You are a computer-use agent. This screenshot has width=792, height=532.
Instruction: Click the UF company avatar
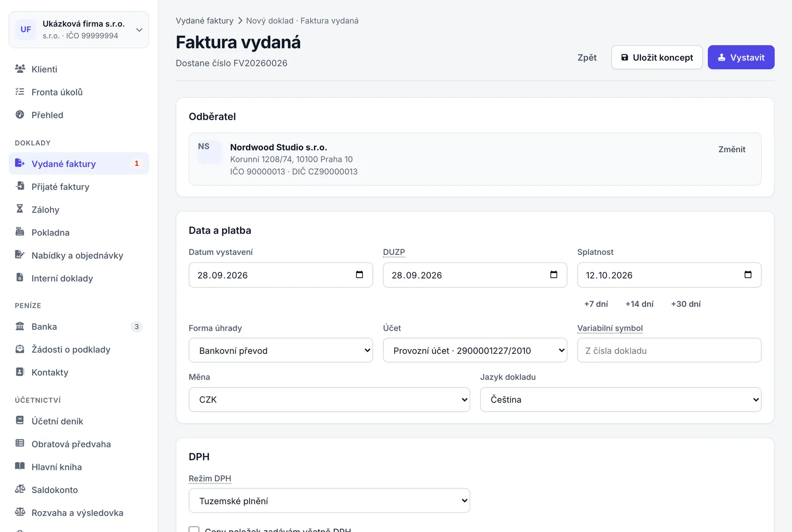click(26, 30)
